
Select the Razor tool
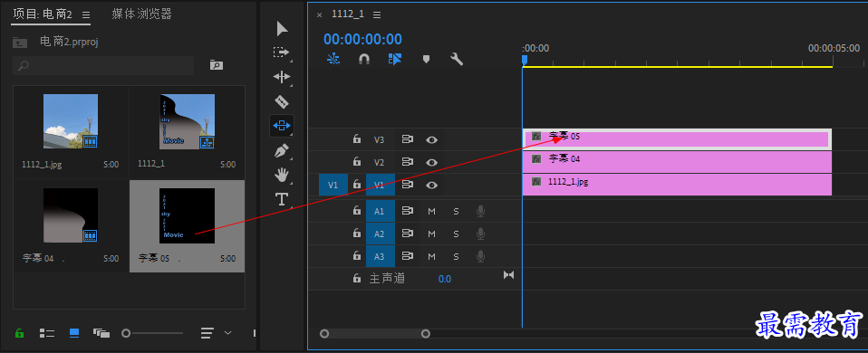[282, 101]
